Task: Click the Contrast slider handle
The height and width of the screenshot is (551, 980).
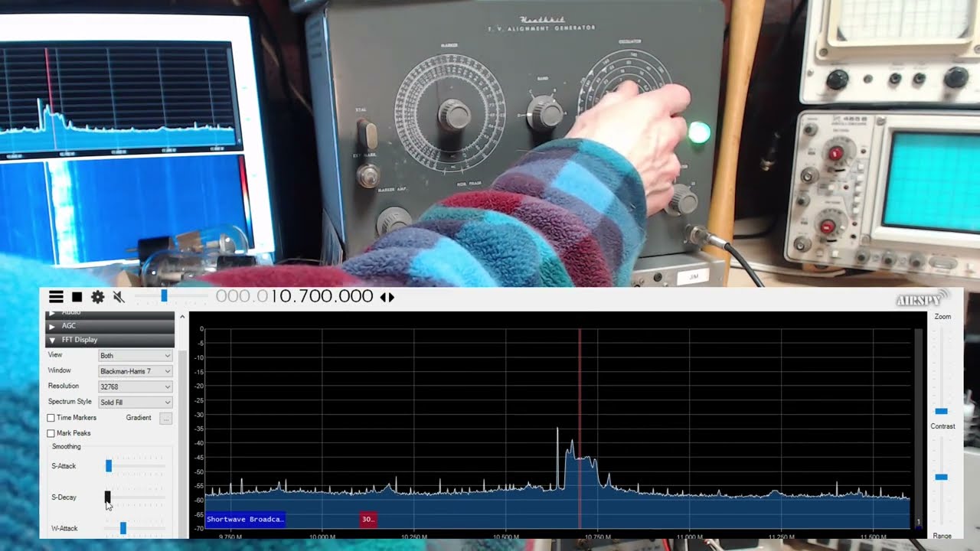Action: click(942, 478)
